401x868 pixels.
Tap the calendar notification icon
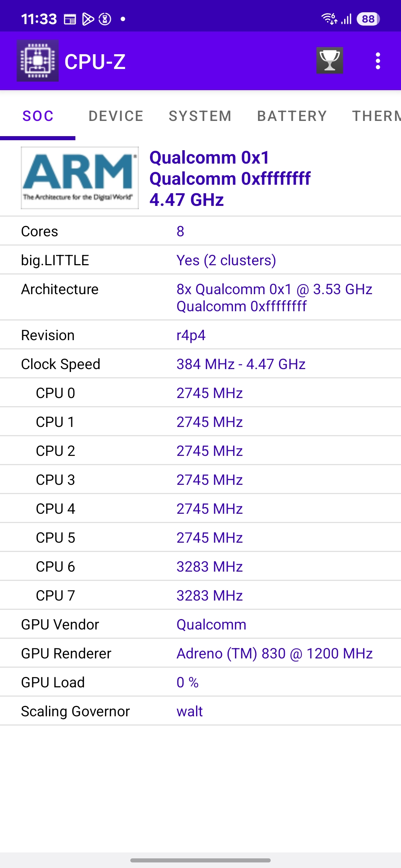(x=70, y=19)
